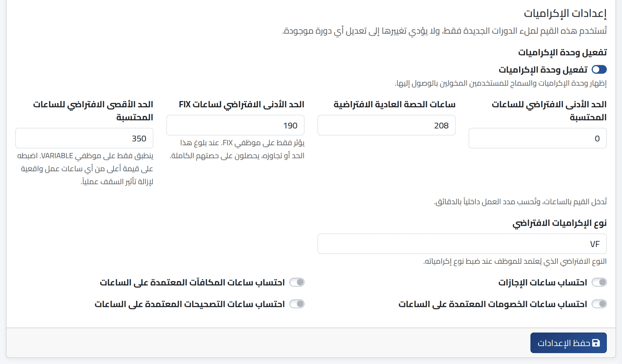Click note تُدخل القيم بالساعات about minutes
Viewport: 622px width, 364px height.
[x=521, y=202]
